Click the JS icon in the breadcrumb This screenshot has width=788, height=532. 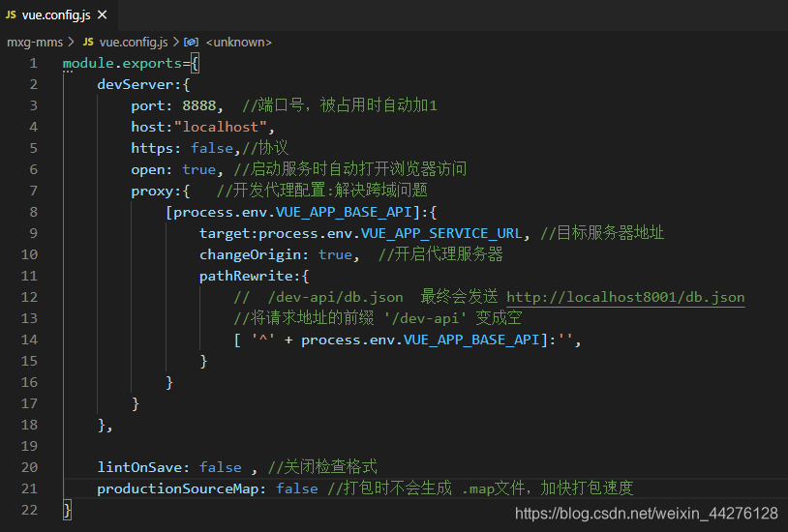pyautogui.click(x=88, y=42)
